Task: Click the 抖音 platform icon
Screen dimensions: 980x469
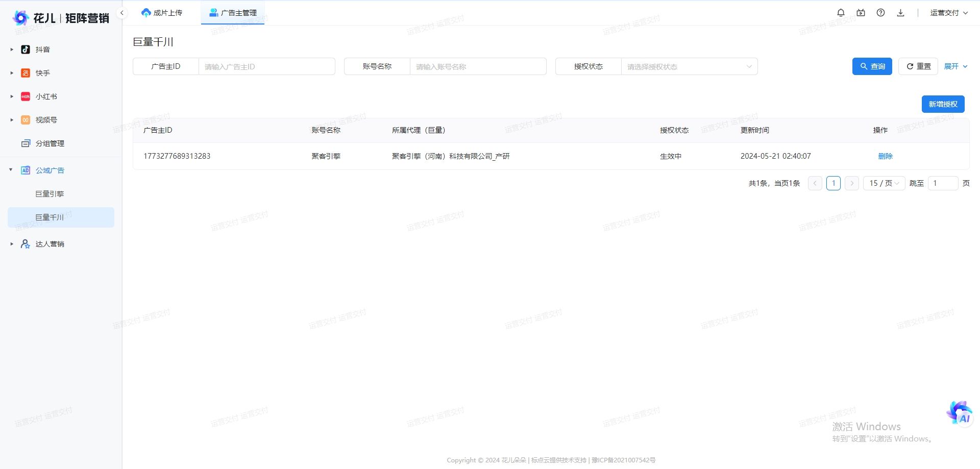Action: [26, 50]
